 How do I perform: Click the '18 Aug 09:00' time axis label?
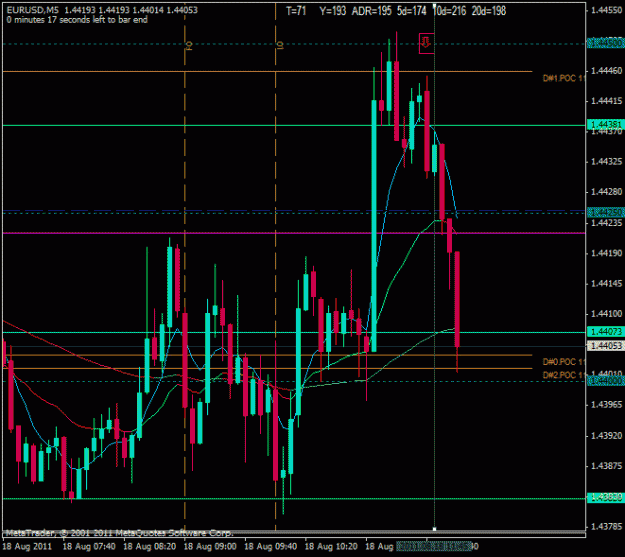click(x=210, y=546)
